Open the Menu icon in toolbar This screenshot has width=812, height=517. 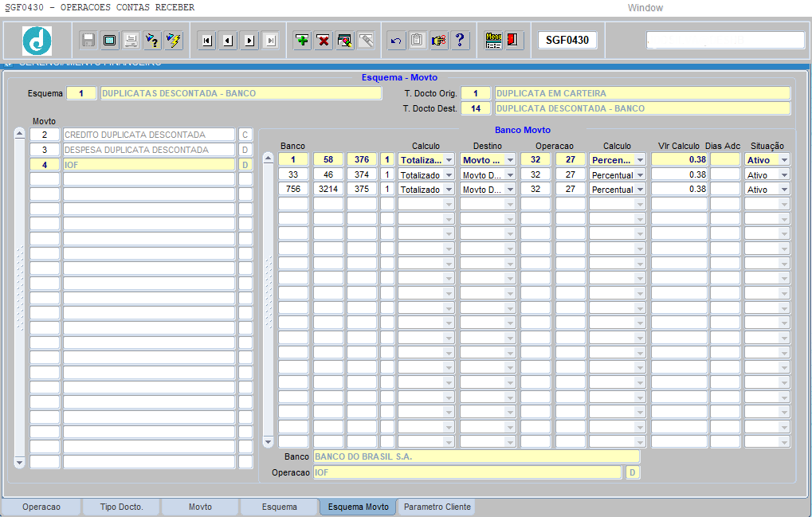tap(493, 40)
